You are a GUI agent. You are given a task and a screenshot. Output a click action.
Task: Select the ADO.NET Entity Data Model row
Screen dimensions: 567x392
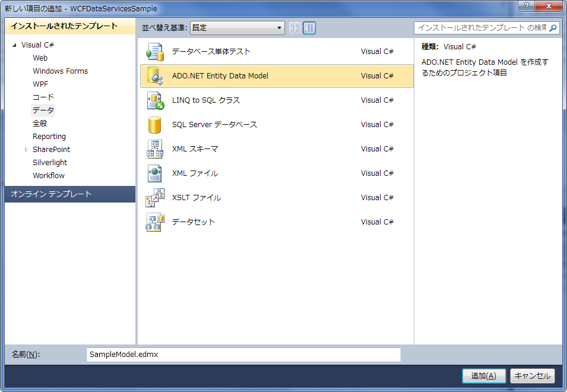click(277, 76)
